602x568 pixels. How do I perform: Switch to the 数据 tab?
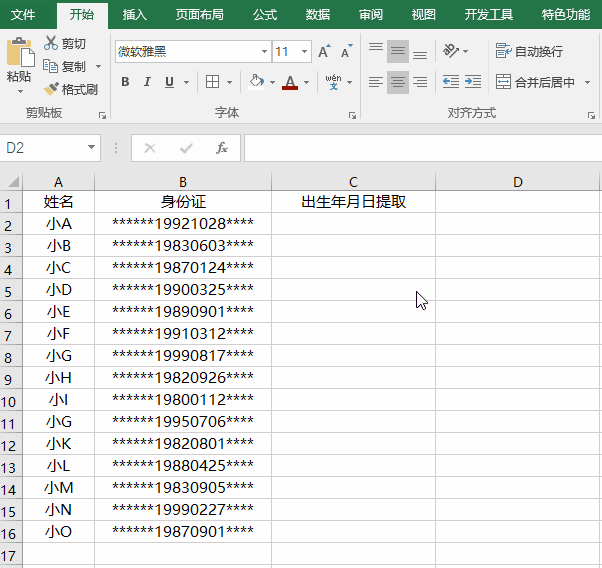click(318, 15)
